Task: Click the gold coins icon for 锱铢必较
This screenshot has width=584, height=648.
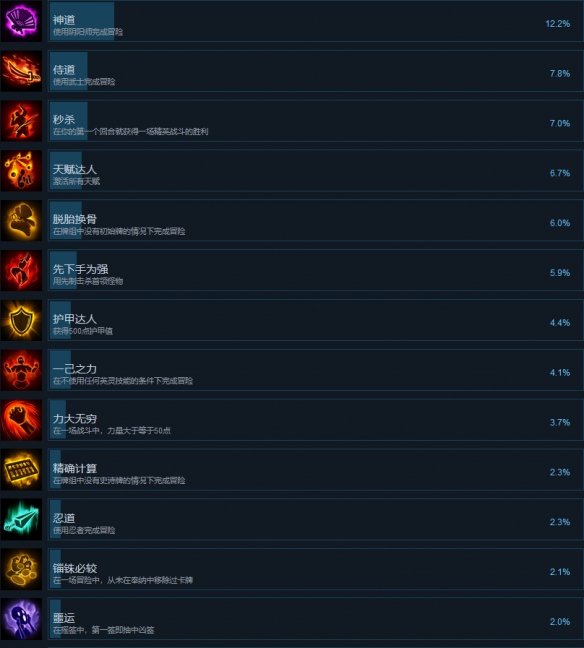Action: (x=21, y=569)
